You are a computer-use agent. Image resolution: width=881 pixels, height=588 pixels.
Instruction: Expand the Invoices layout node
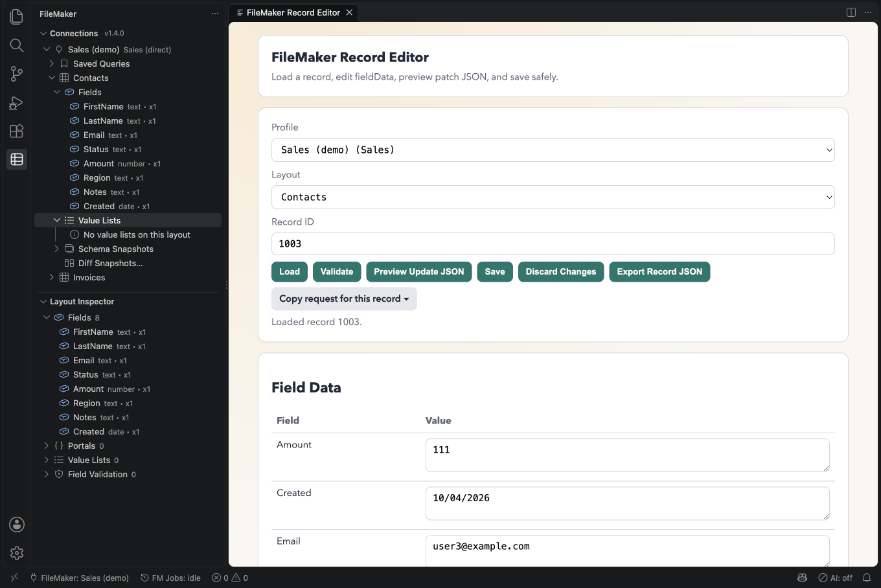52,277
